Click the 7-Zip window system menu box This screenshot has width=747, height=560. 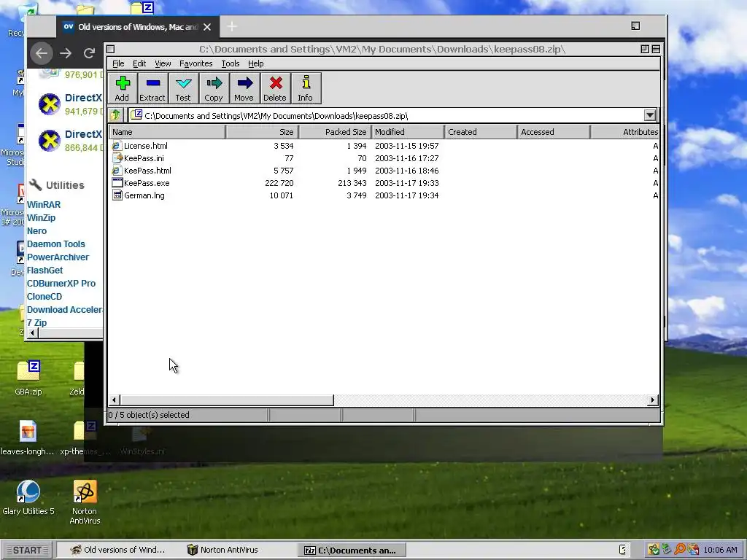click(111, 49)
